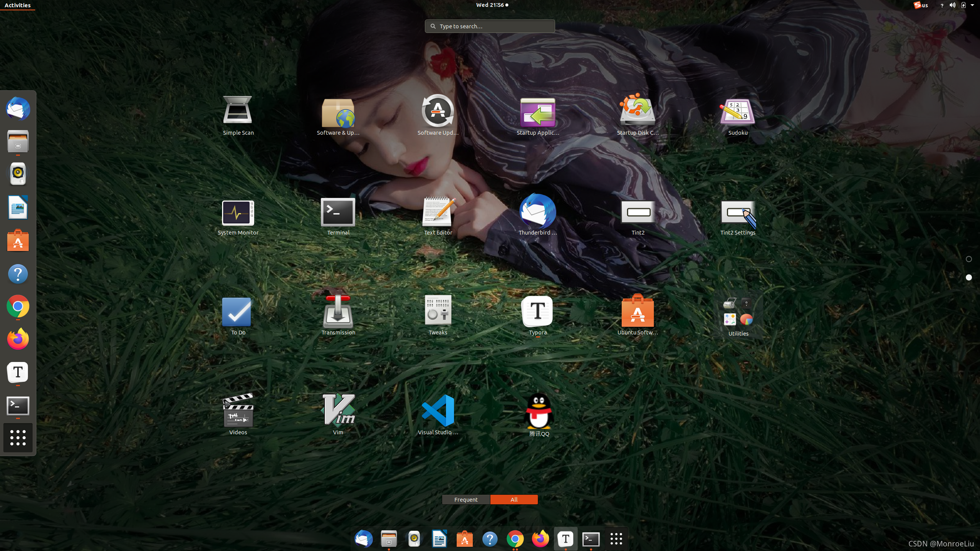The height and width of the screenshot is (551, 980).
Task: Click the Activities button
Action: click(x=18, y=5)
